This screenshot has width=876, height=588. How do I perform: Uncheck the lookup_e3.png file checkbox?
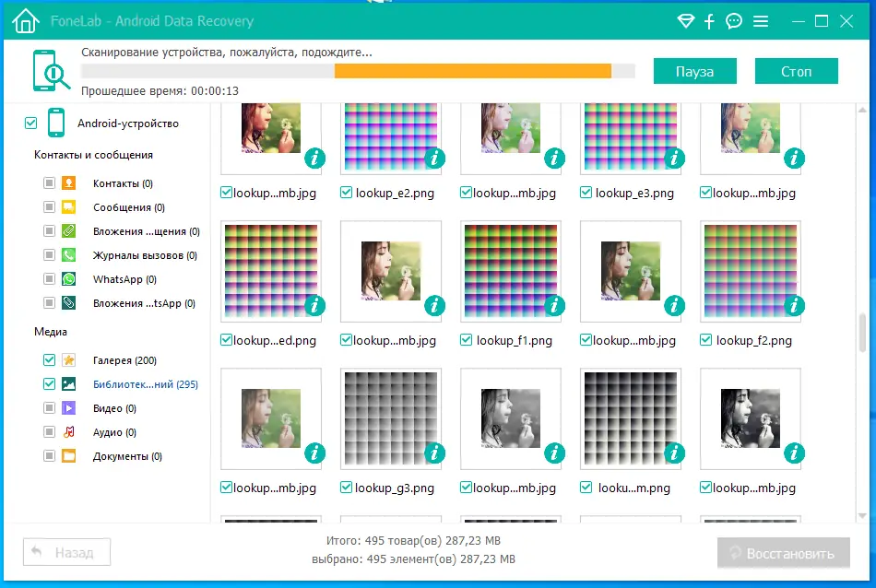[x=586, y=193]
